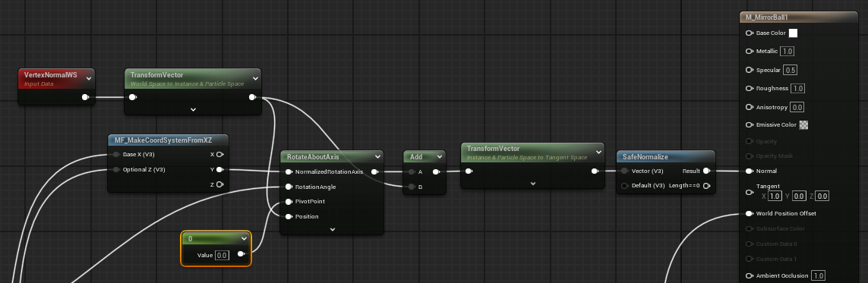
Task: Click the Optional Z (V3) input pin
Action: (116, 169)
